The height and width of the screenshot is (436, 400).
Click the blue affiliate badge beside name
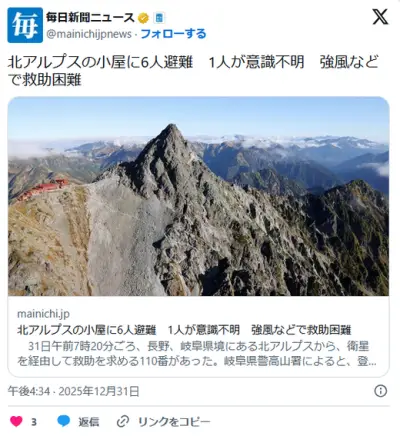point(159,18)
